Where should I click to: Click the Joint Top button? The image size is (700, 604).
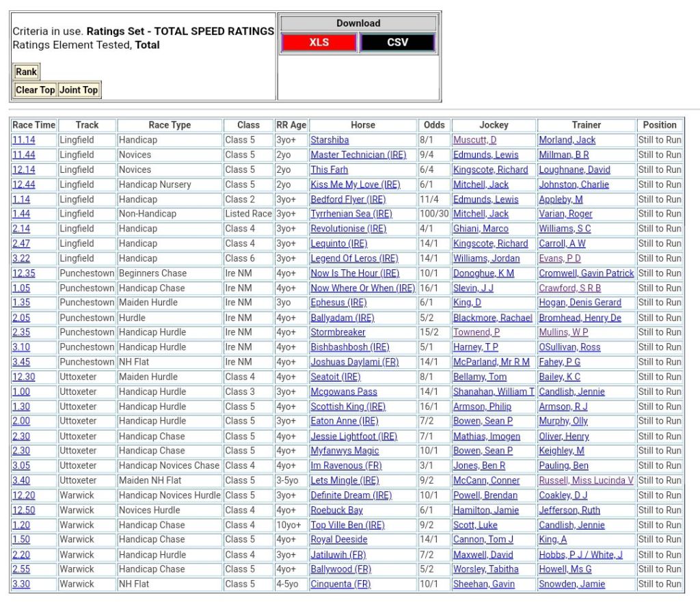point(79,90)
